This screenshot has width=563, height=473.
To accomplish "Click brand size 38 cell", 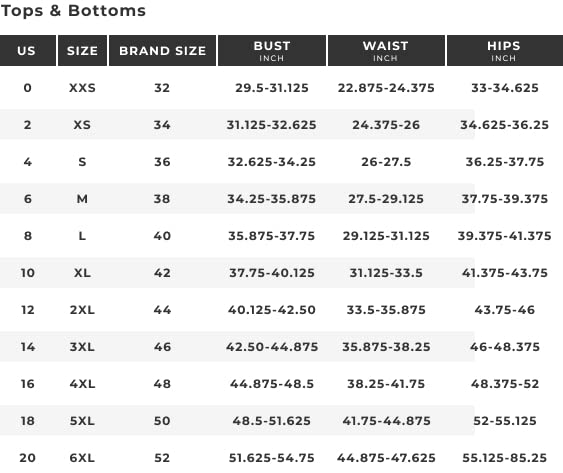I will pyautogui.click(x=162, y=199).
